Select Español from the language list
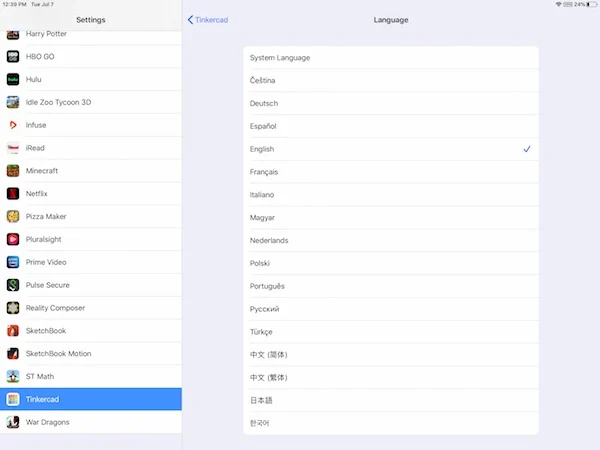 390,126
